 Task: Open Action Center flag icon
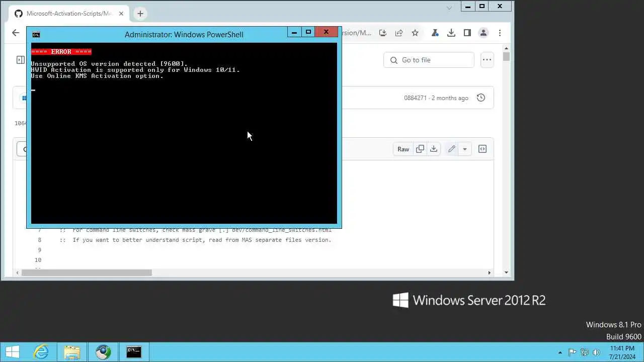573,352
